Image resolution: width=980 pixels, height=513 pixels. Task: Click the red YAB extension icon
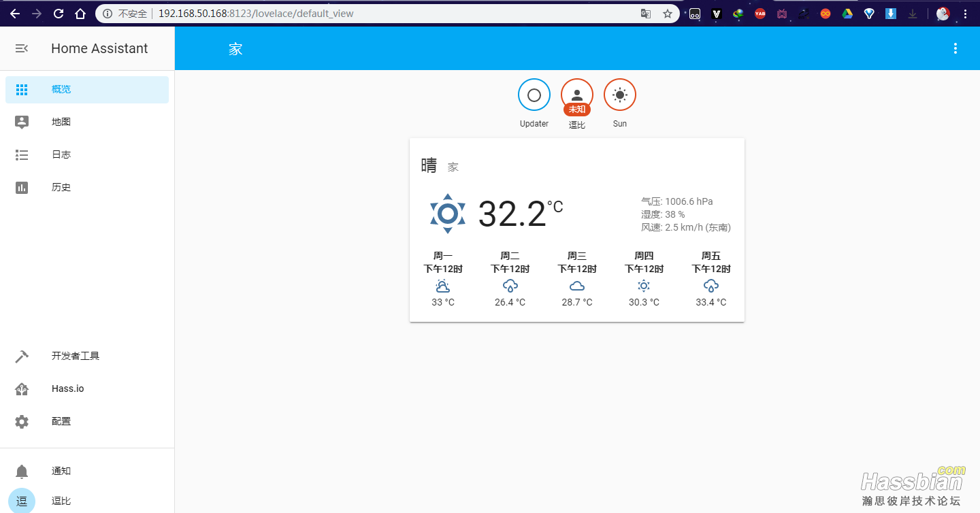coord(760,14)
